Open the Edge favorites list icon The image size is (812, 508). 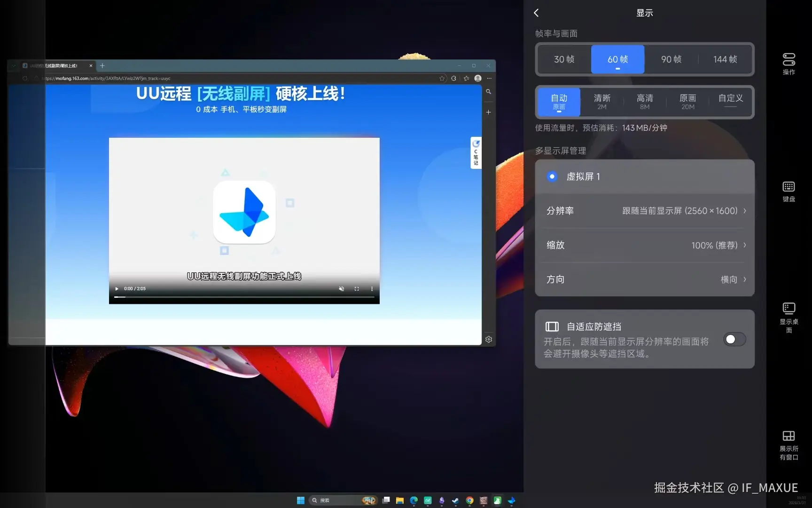[466, 79]
